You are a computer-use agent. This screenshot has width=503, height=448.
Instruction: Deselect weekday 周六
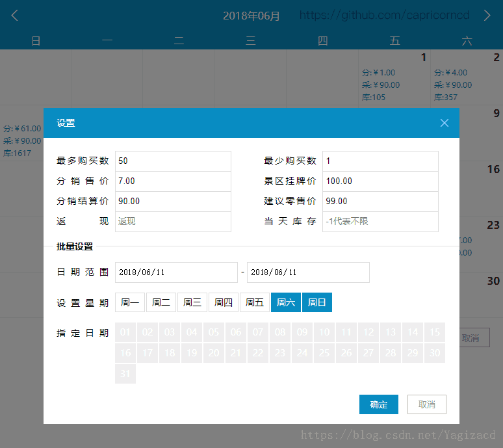click(x=286, y=302)
